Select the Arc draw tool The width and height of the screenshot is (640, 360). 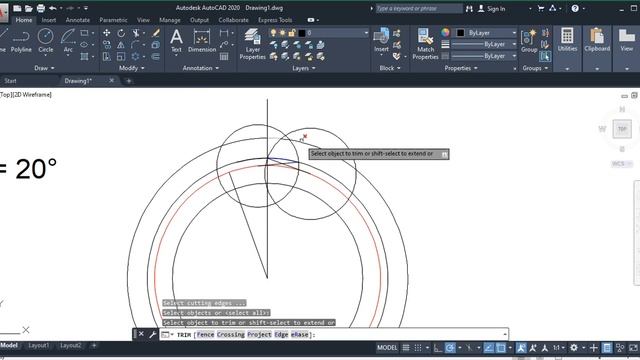coord(68,41)
